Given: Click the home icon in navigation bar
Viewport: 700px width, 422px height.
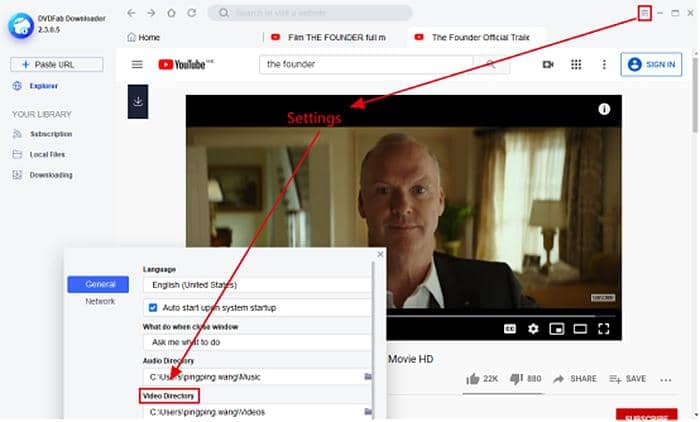Looking at the screenshot, I should coord(171,13).
